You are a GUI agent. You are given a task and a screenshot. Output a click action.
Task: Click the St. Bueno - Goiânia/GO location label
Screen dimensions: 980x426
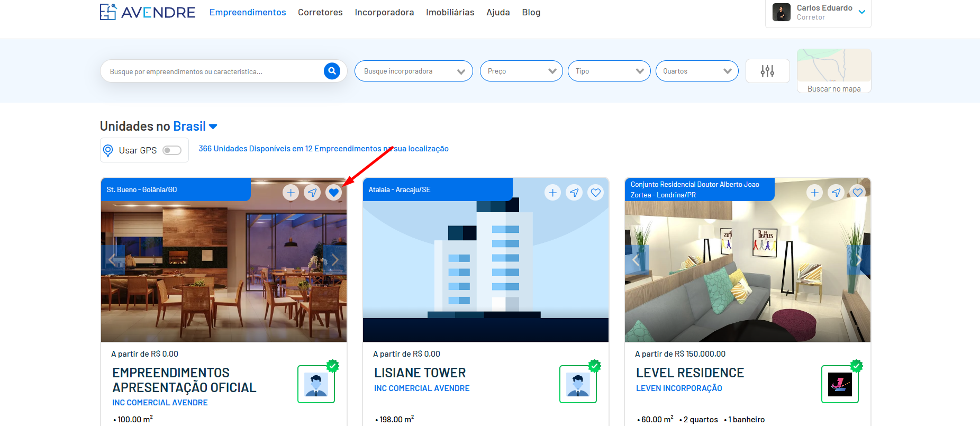142,189
